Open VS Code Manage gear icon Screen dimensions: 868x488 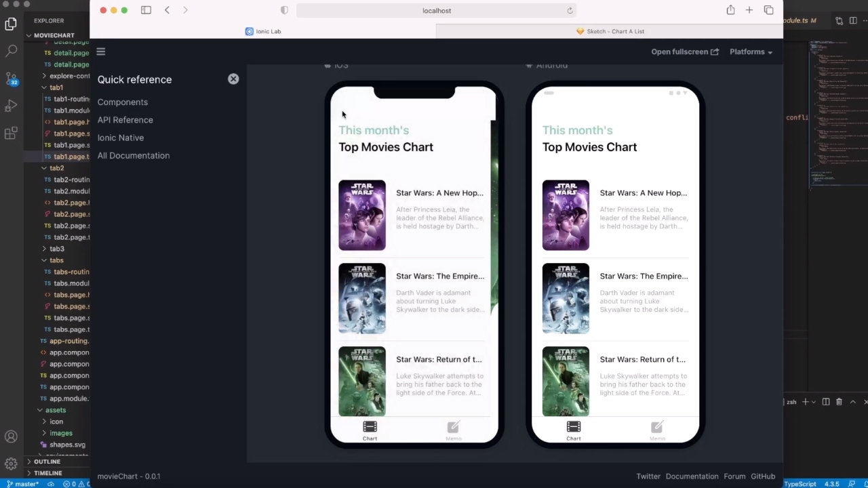click(11, 464)
